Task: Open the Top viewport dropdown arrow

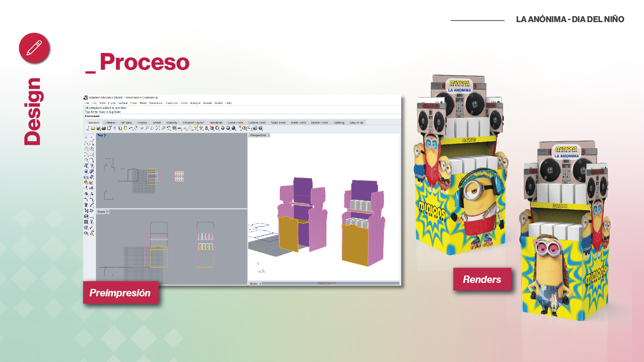Action: click(x=105, y=135)
